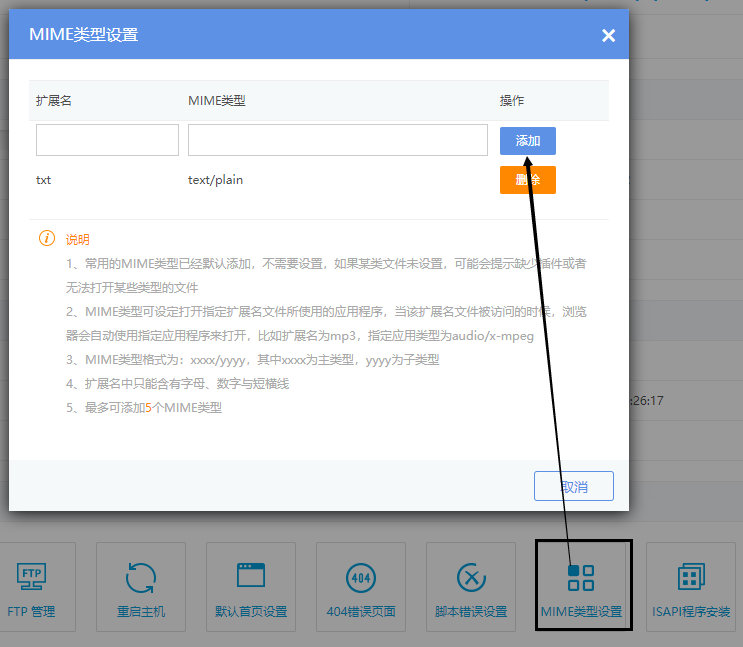The width and height of the screenshot is (743, 647).
Task: Open the 默认首页设置 window icon
Action: (x=251, y=576)
